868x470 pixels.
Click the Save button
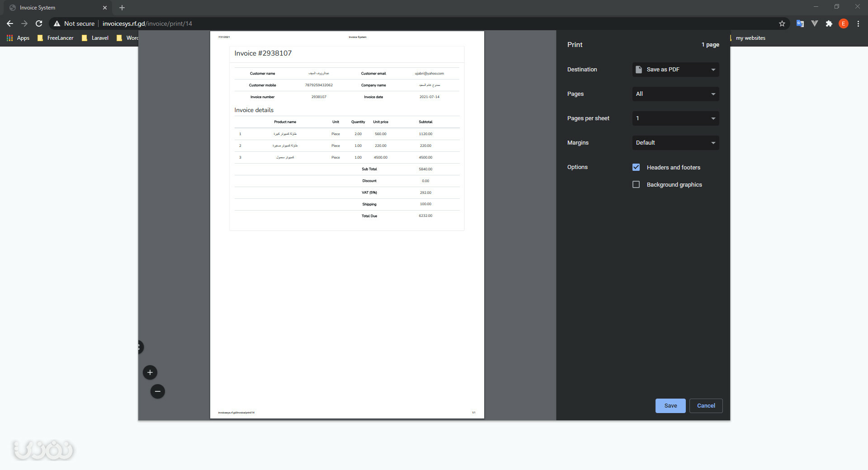[x=670, y=406]
